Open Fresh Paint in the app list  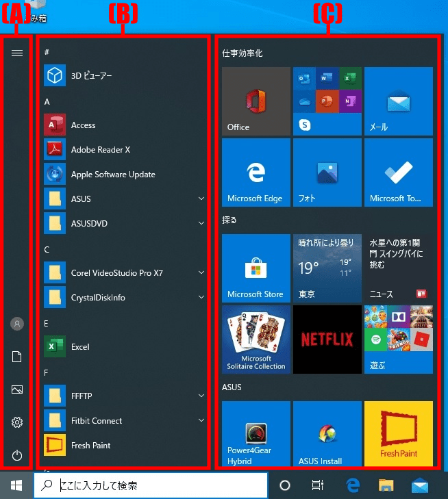coord(123,445)
